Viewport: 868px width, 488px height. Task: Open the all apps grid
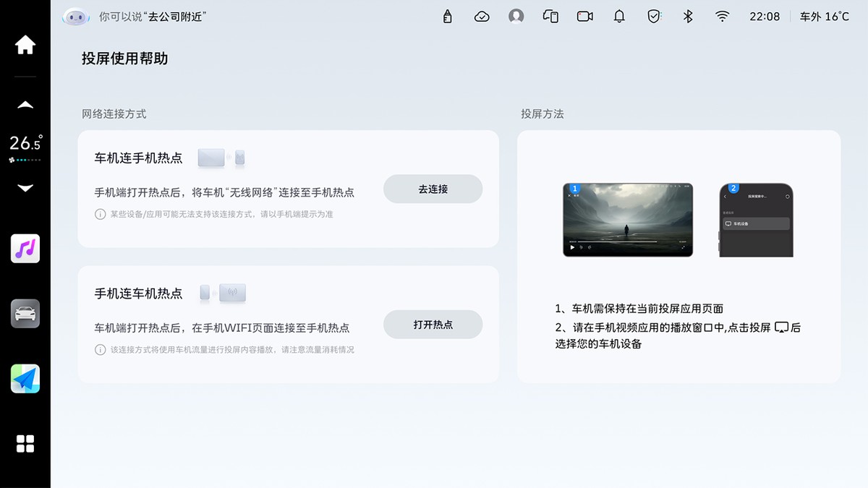25,444
